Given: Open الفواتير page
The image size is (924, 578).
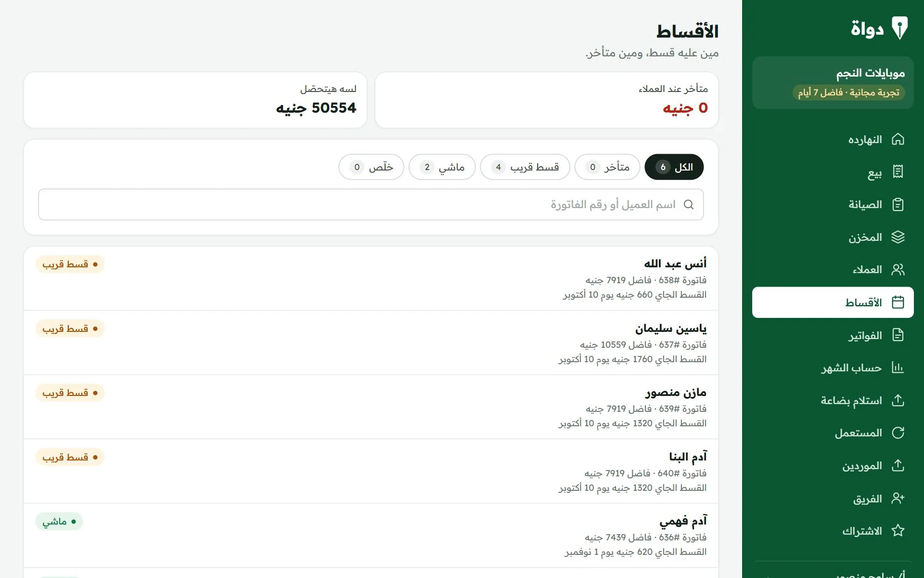Looking at the screenshot, I should tap(833, 335).
